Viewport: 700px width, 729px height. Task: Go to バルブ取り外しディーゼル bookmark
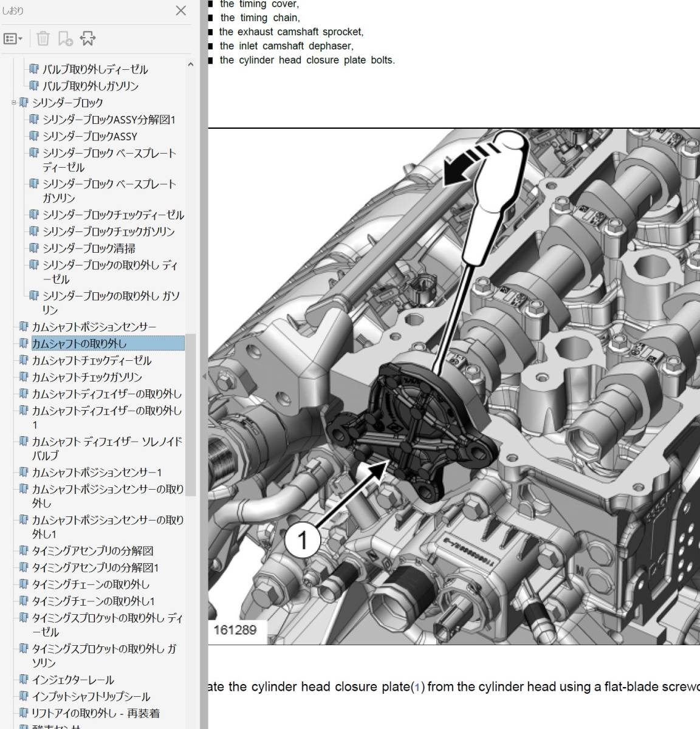95,69
